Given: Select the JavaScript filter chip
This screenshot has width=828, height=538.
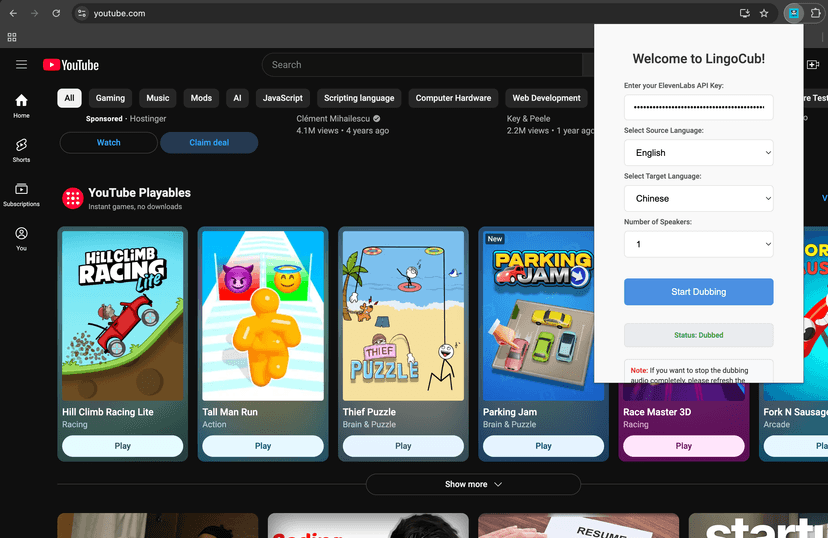Looking at the screenshot, I should (x=283, y=98).
